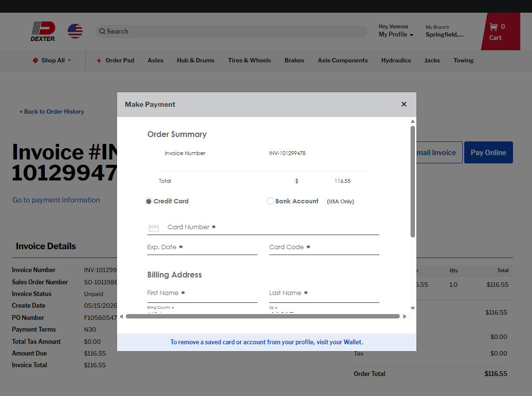
Task: Click the credit card icon beside Card Number
Action: (154, 228)
